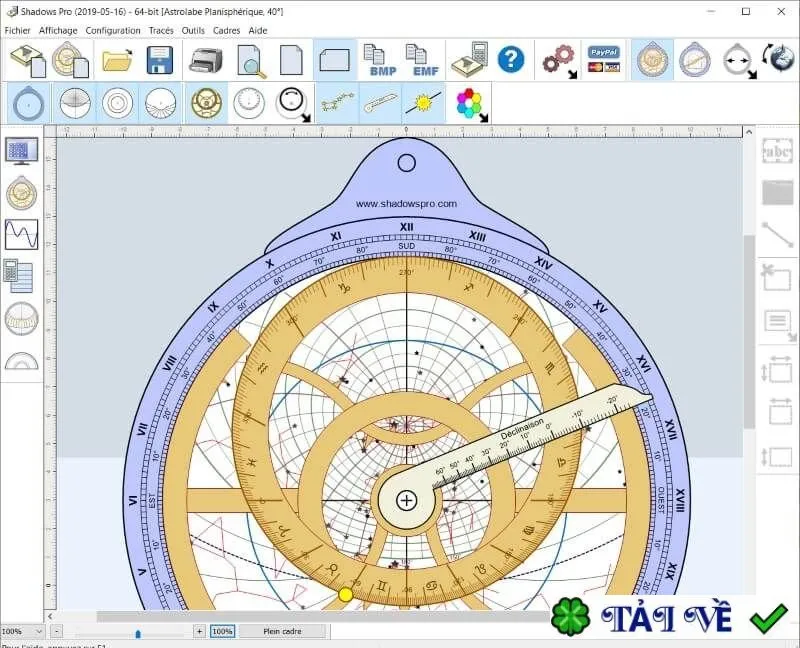
Task: Open the Outils menu
Action: (193, 31)
